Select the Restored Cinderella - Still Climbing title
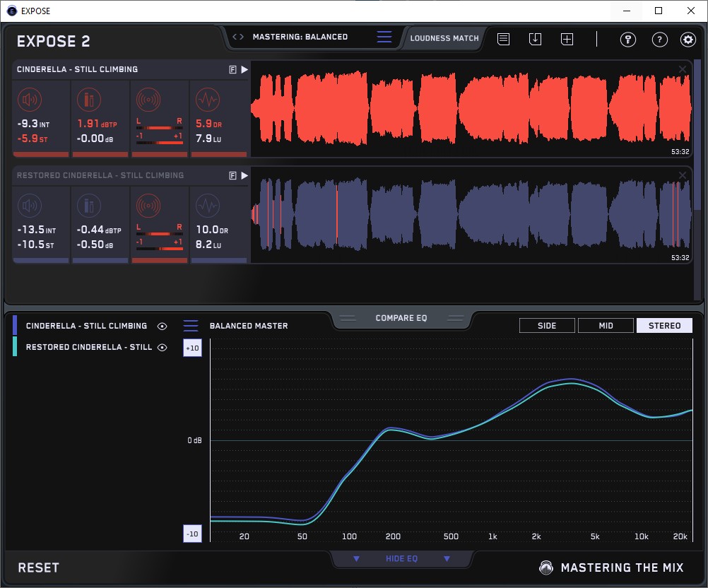Screen dimensions: 708x588 coord(100,175)
